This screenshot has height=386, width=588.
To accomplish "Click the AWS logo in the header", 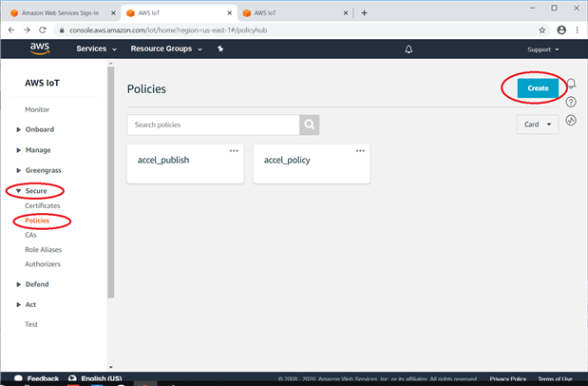I will point(40,48).
